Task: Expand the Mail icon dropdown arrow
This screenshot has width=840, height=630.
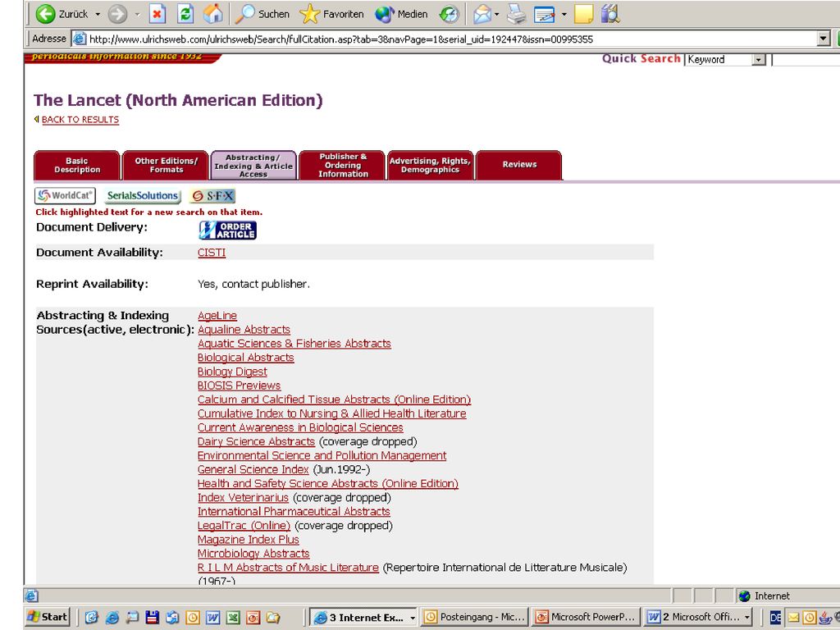Action: 496,15
